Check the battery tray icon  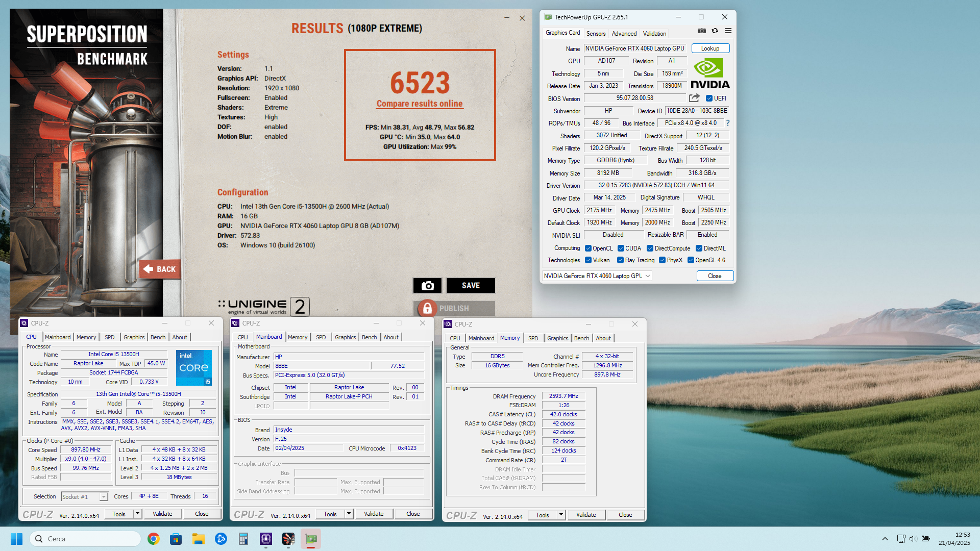point(926,539)
